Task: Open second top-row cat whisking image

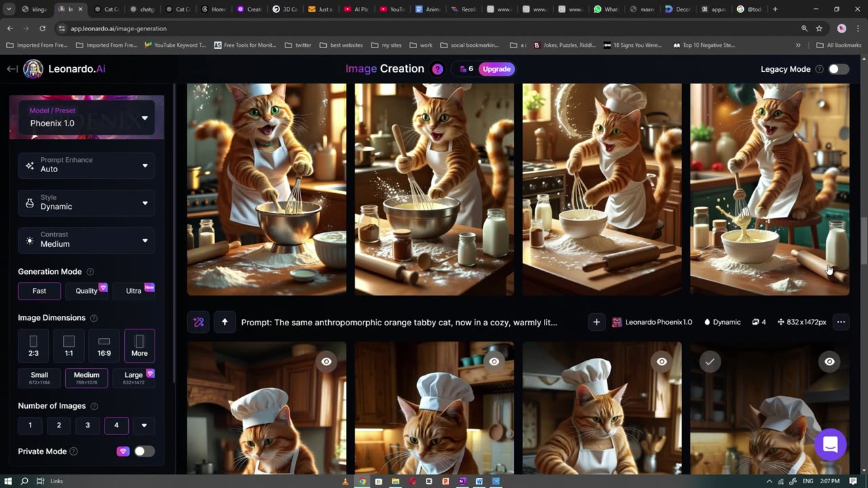Action: pos(434,189)
